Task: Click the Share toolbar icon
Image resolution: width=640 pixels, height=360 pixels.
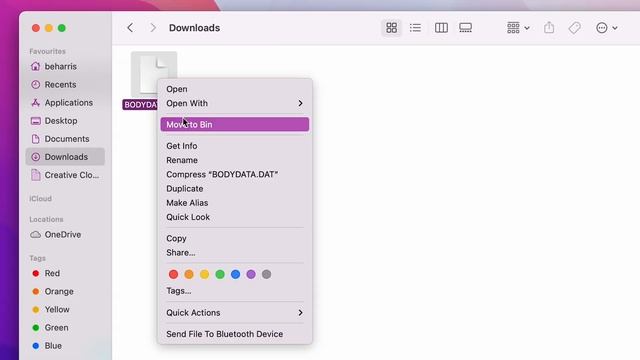Action: point(549,28)
